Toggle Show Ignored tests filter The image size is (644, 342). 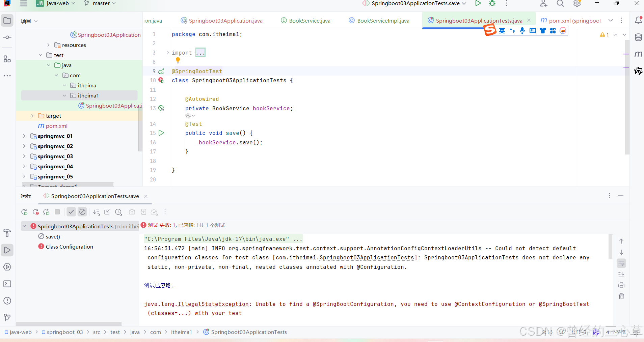pyautogui.click(x=82, y=212)
